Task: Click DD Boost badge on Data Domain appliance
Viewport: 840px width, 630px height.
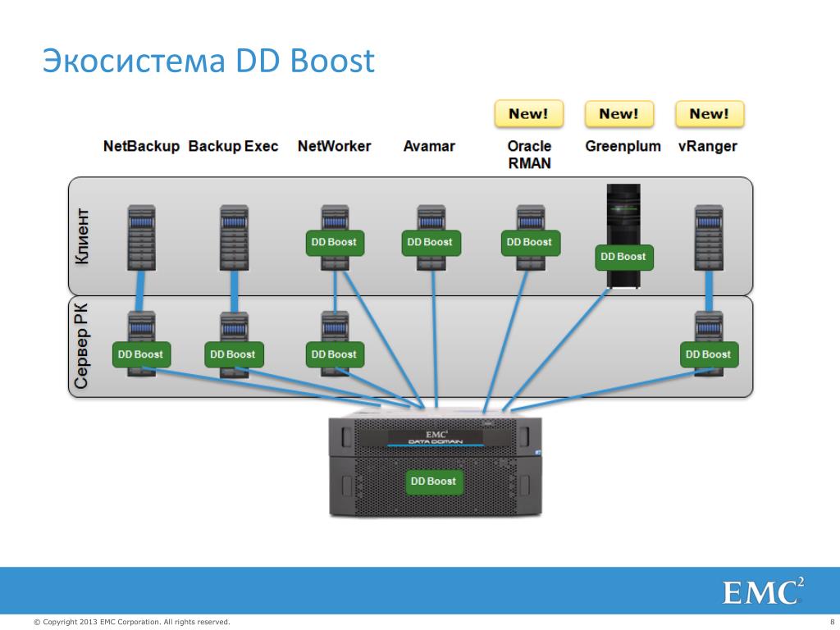Action: point(435,482)
